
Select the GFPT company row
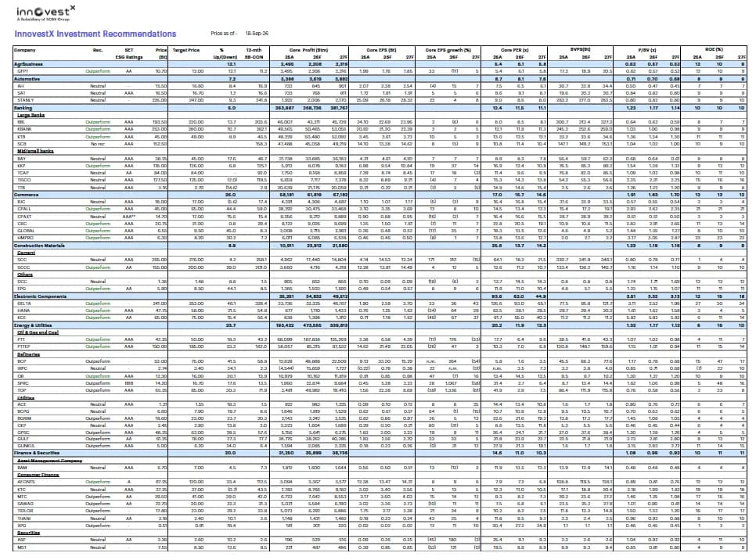click(x=380, y=71)
